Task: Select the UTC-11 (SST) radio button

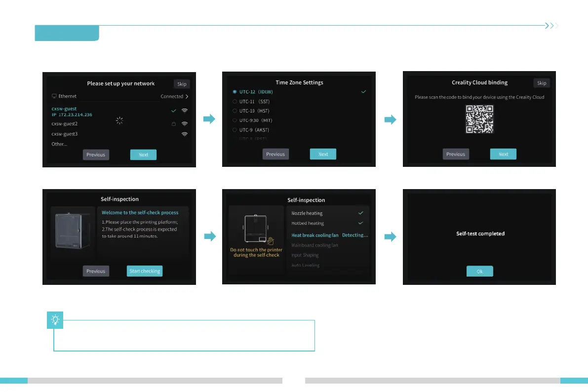Action: tap(235, 101)
